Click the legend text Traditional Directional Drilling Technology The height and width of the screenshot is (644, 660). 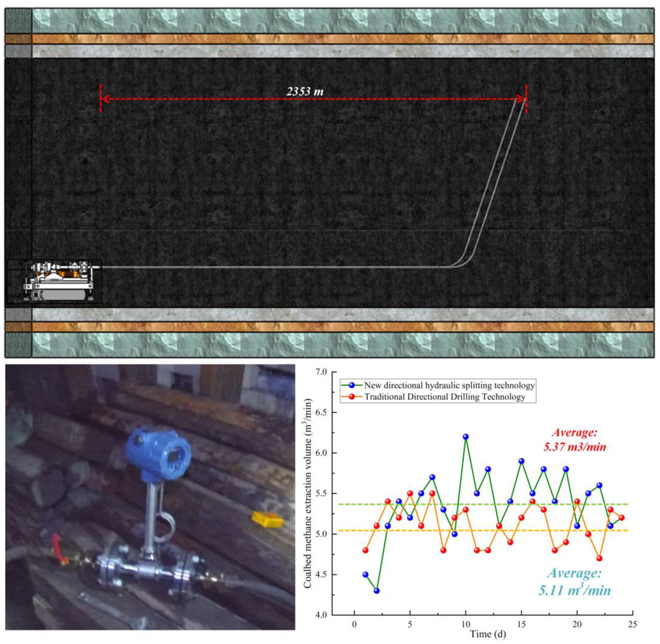coord(444,397)
